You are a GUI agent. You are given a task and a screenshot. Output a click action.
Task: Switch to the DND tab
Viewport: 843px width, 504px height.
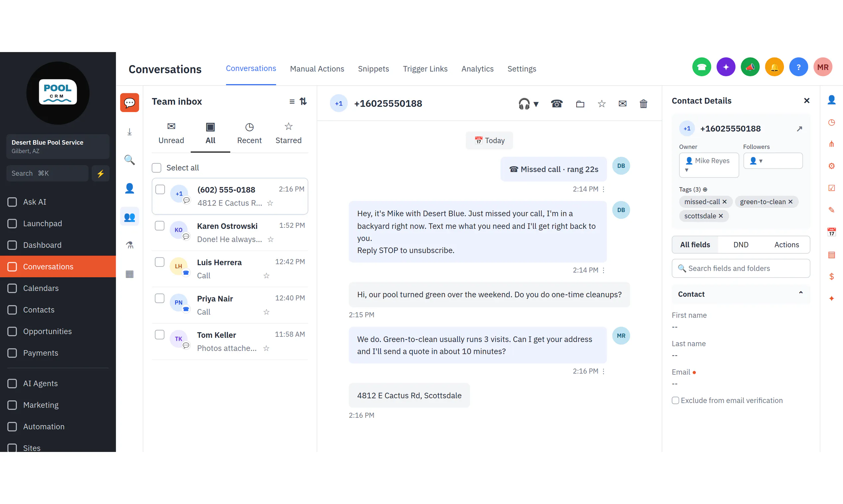click(741, 244)
